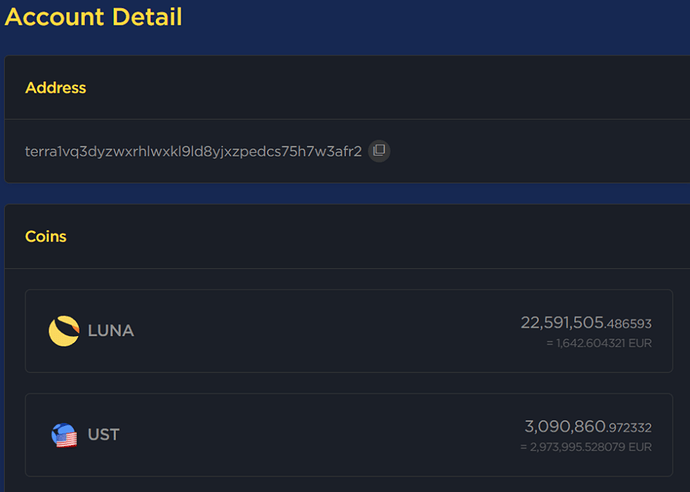This screenshot has height=492, width=690.
Task: Click the UST value 2,973,995.528079 EUR
Action: pyautogui.click(x=580, y=447)
